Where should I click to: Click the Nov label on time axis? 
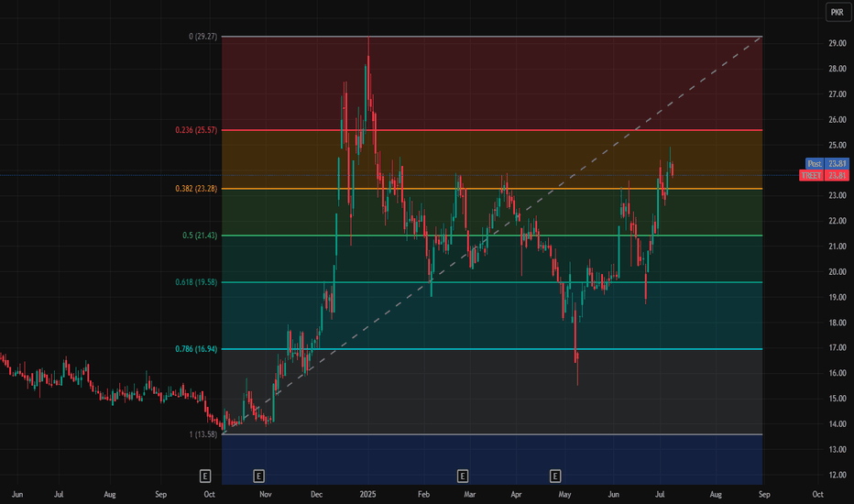pyautogui.click(x=265, y=495)
